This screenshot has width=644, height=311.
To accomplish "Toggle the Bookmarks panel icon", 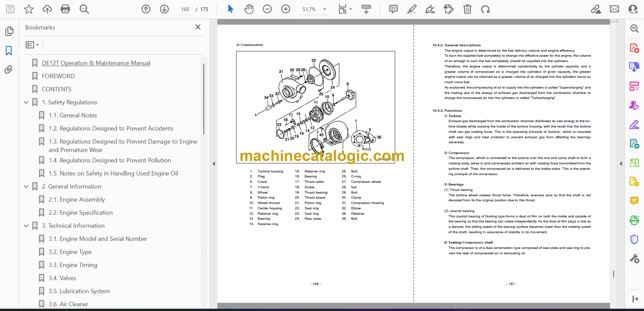I will 9,51.
